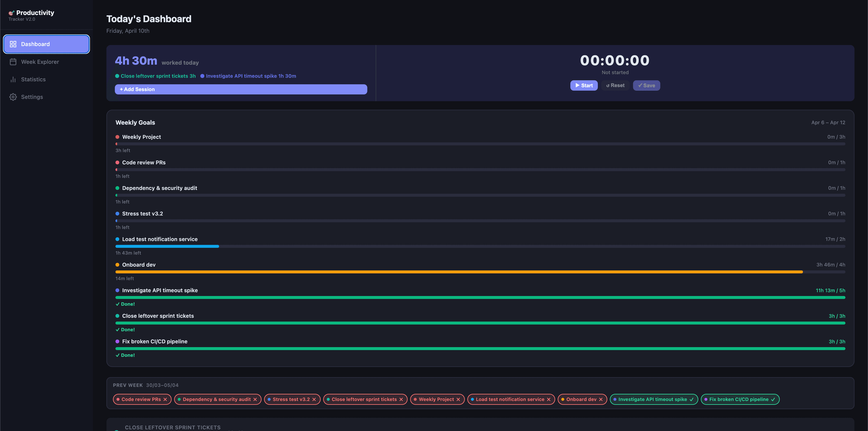868x431 pixels.
Task: Select the Weekly Project goal title
Action: [142, 137]
